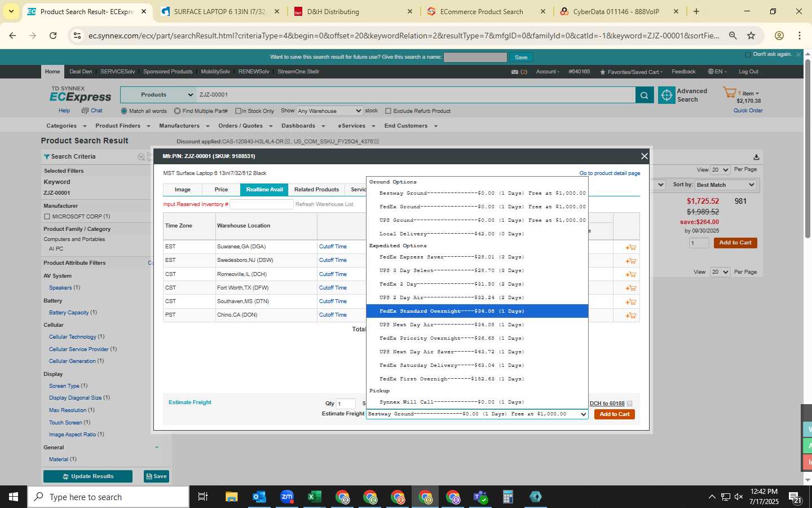Open Calculator from the taskbar
The image size is (812, 508).
click(x=507, y=497)
